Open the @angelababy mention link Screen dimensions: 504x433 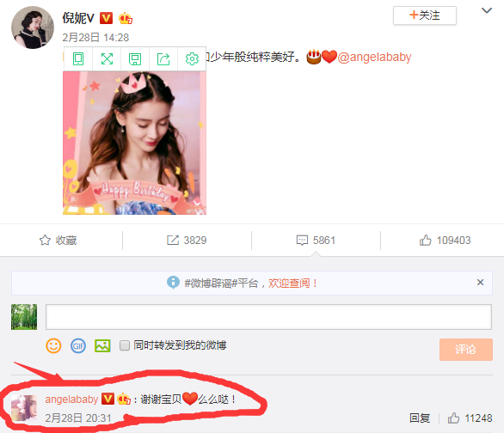tap(374, 57)
